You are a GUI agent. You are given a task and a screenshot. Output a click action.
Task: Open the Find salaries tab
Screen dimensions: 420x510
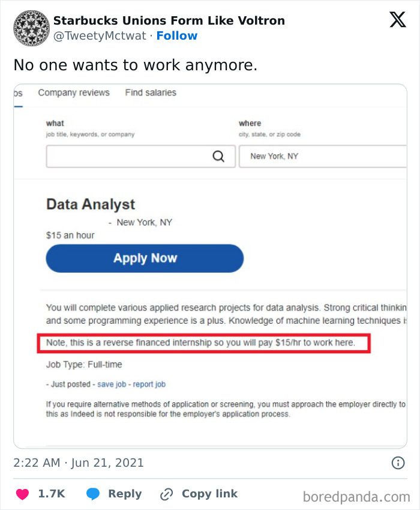(151, 93)
